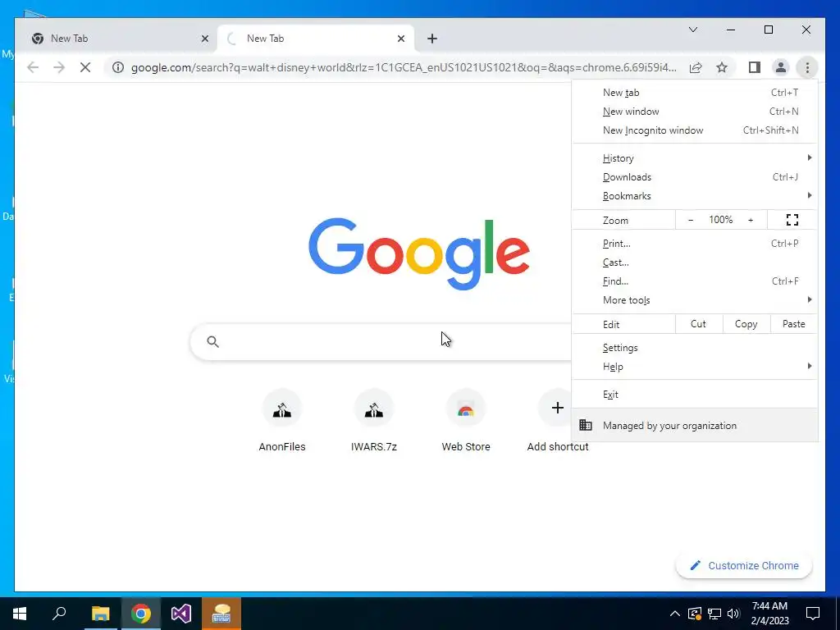Image resolution: width=840 pixels, height=630 pixels.
Task: Select New Incognito window
Action: pos(695,130)
